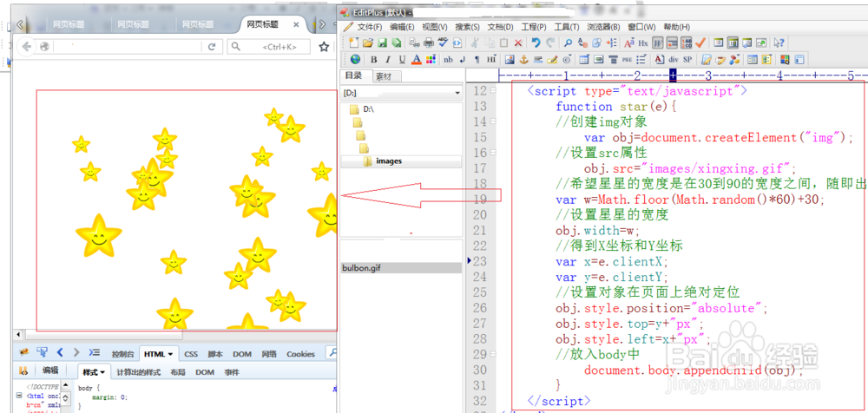Go back with the browser back button
This screenshot has width=868, height=413.
click(27, 47)
